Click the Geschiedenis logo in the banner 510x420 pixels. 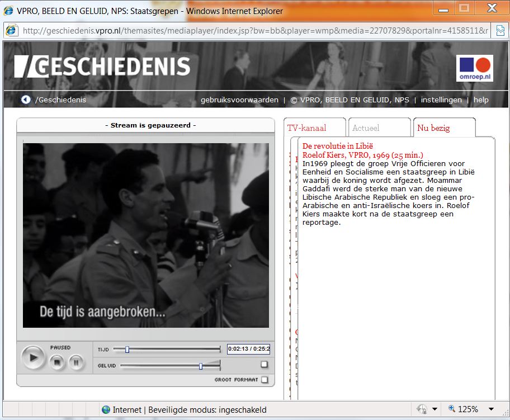102,67
